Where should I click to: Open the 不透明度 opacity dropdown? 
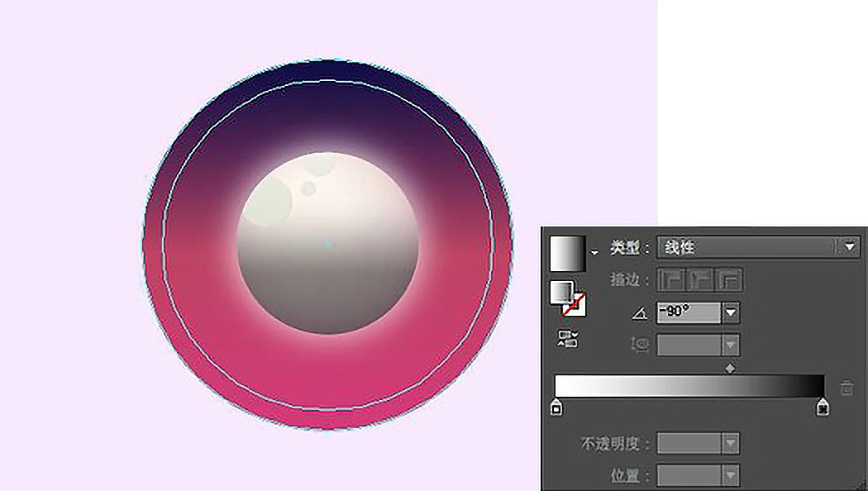pyautogui.click(x=731, y=444)
